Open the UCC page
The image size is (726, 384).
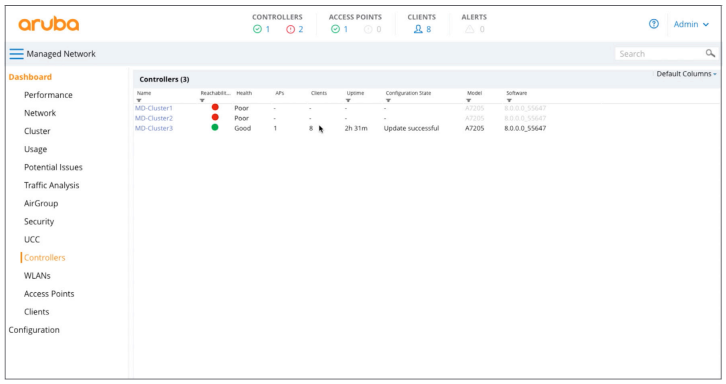[x=32, y=239]
